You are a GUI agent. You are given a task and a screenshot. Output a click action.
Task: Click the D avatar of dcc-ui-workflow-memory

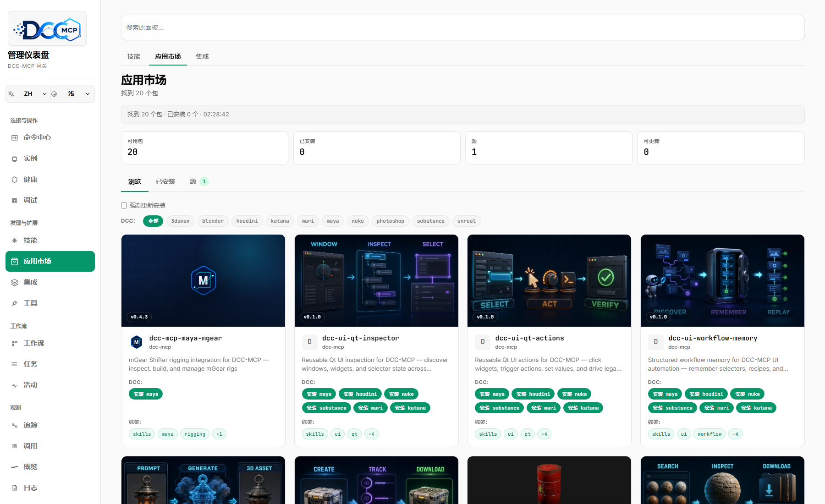[x=655, y=342]
